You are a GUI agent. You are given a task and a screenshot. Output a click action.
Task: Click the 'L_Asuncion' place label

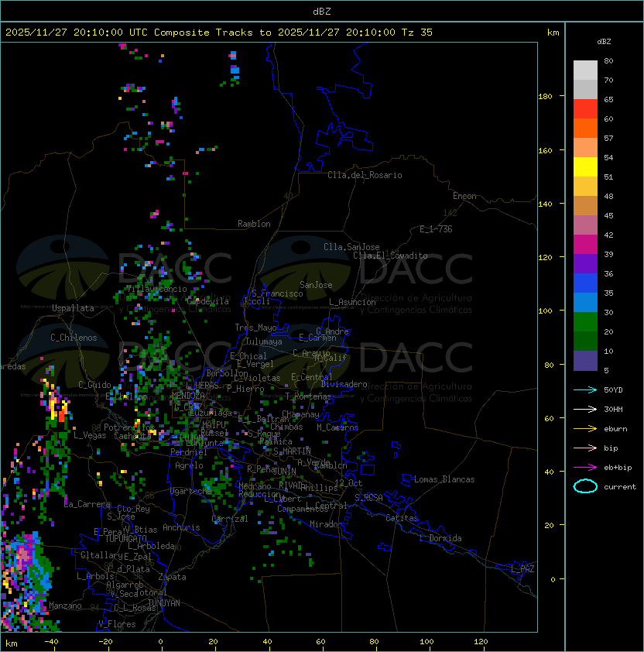[x=352, y=302]
